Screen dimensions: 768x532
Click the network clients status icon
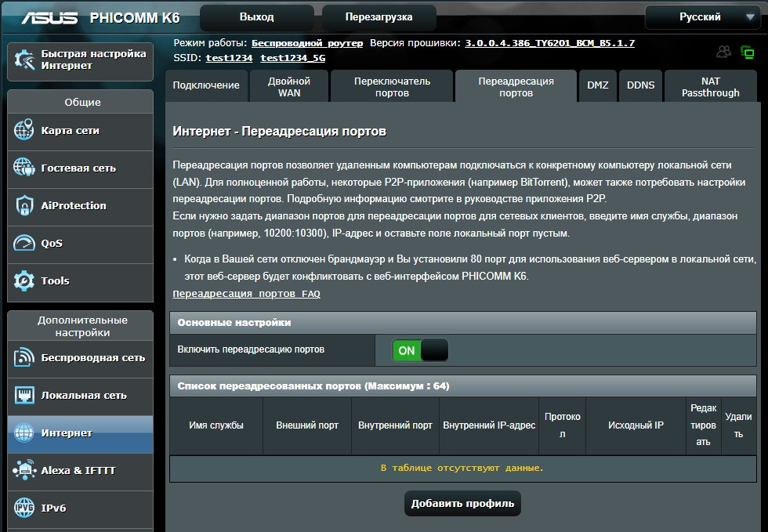(723, 52)
